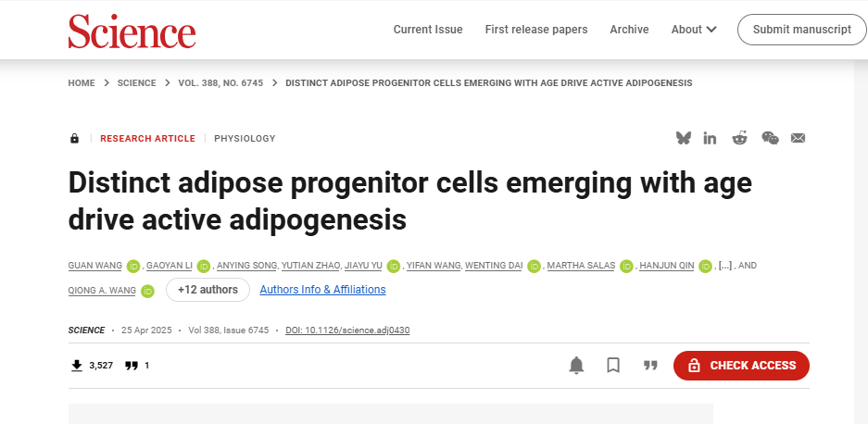Screen dimensions: 868x424
Task: Bookmark this article with bookmark icon
Action: click(x=613, y=366)
